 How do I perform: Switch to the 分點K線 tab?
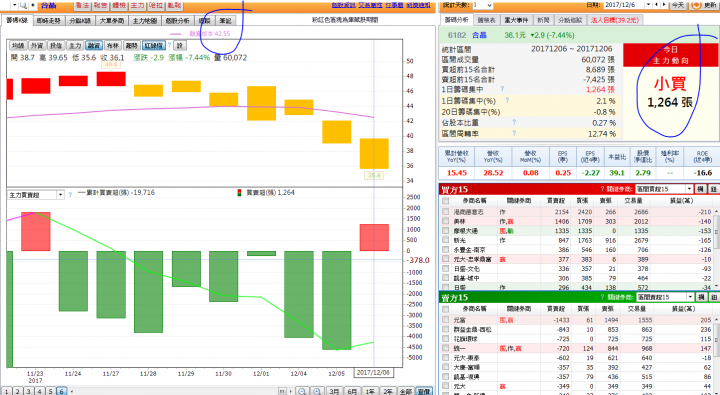(x=80, y=21)
